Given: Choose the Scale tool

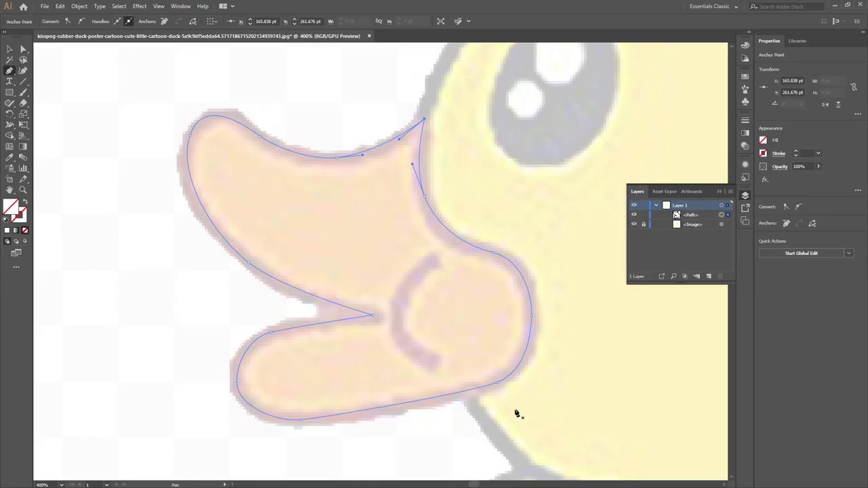Looking at the screenshot, I should coord(23,114).
